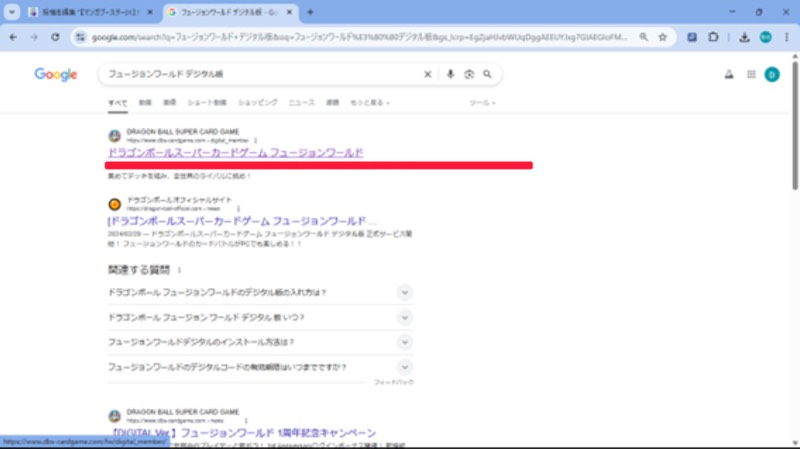Click the 関連する質問 heading text
Viewport: 800px width, 449px height.
click(139, 270)
